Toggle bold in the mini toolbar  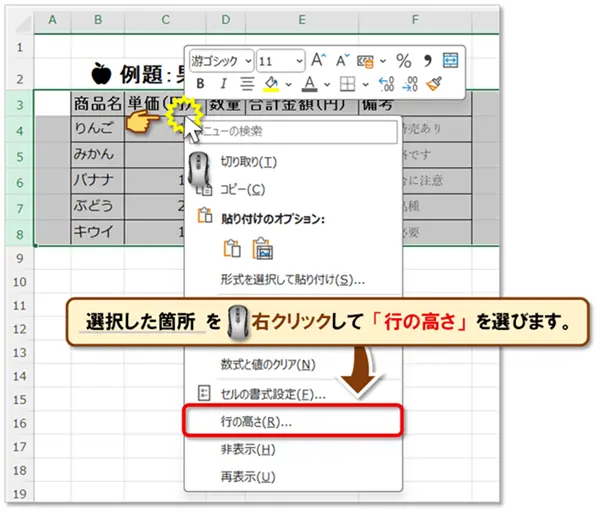tap(200, 83)
